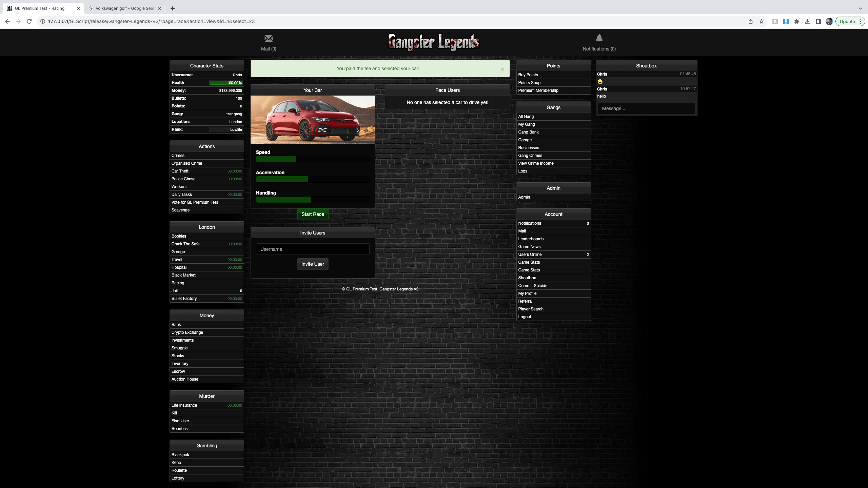Click the red Volkswagen car image
The height and width of the screenshot is (488, 868).
[x=312, y=120]
